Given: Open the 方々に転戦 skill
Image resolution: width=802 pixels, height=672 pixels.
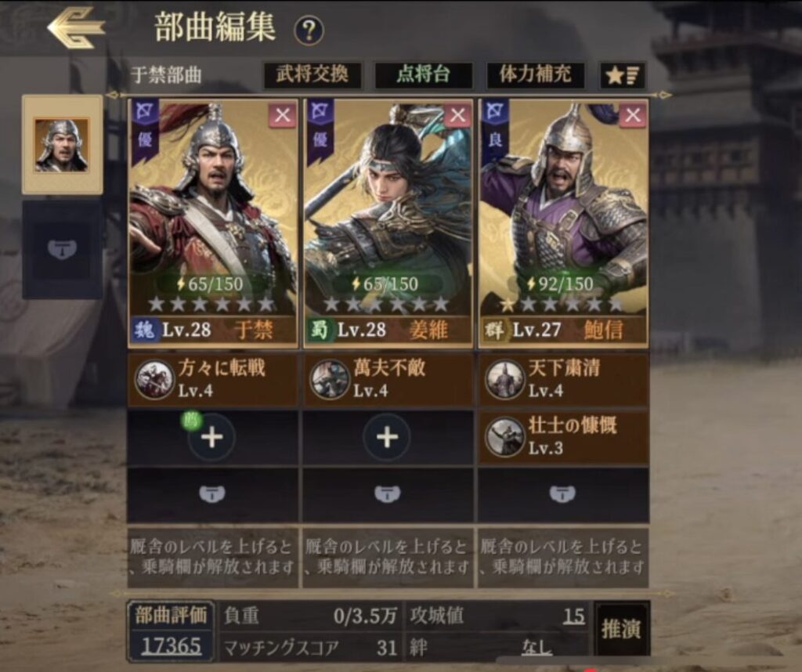Looking at the screenshot, I should tap(212, 379).
